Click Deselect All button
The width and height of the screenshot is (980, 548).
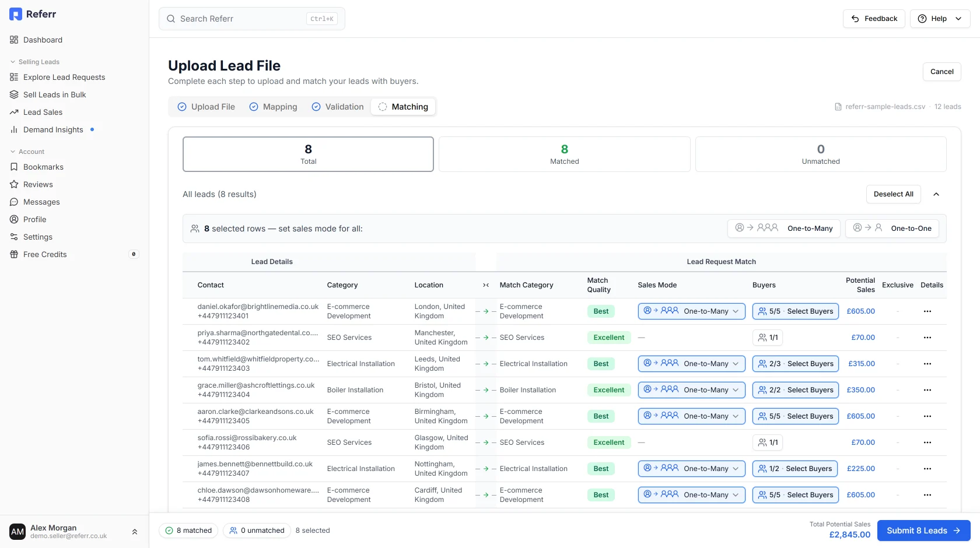(894, 194)
